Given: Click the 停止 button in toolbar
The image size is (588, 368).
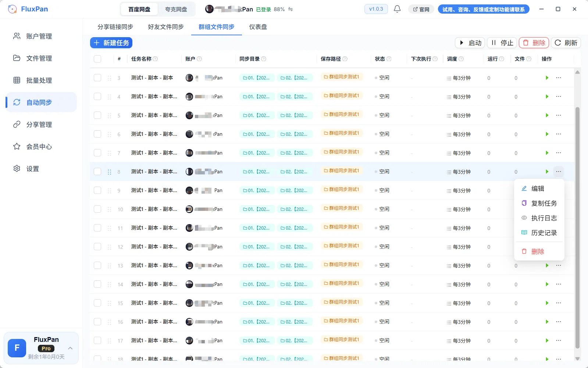Looking at the screenshot, I should [x=502, y=43].
